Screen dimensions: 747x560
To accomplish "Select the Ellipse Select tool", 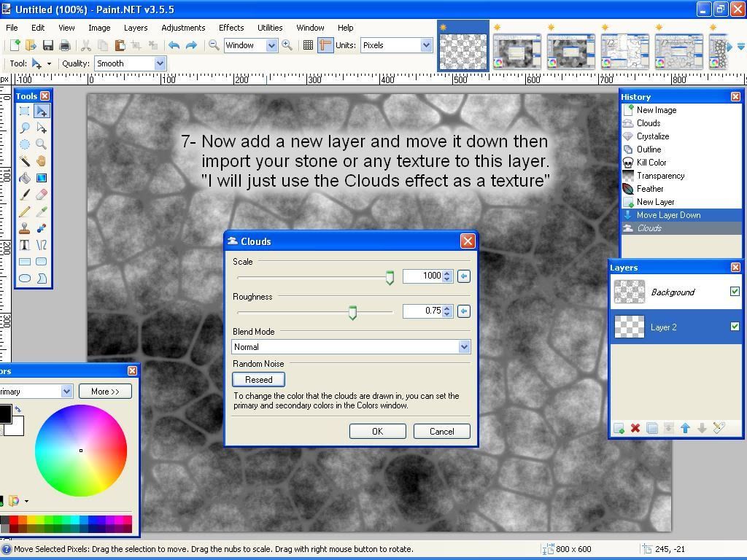I will coord(24,144).
